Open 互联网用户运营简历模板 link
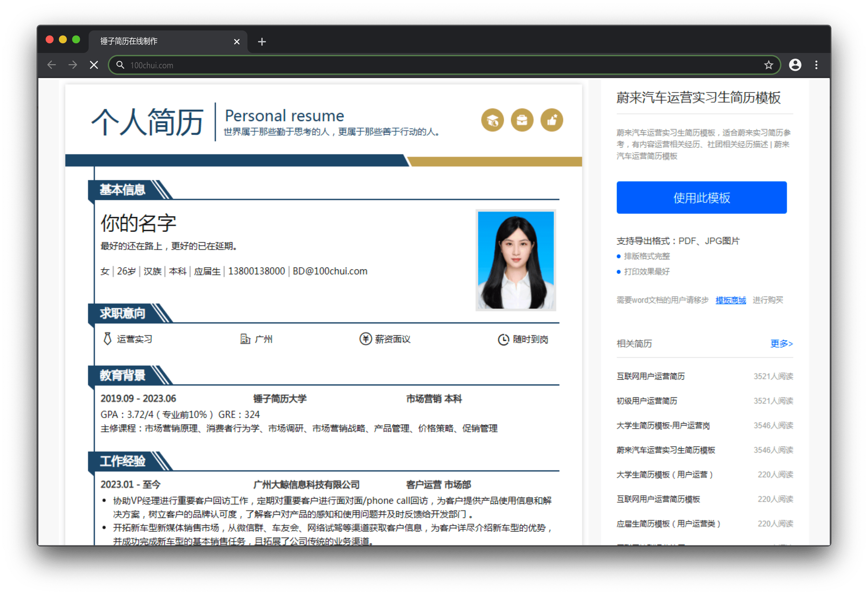This screenshot has width=868, height=595. pos(658,499)
